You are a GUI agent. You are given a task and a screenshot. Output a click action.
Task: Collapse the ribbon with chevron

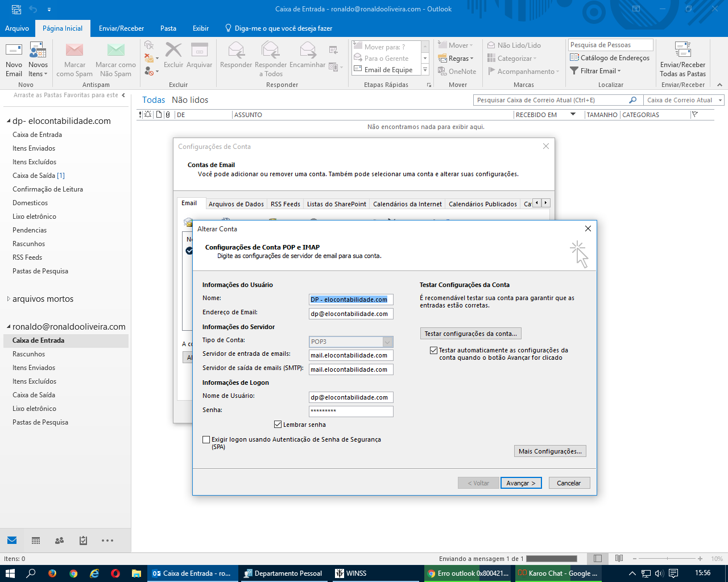click(719, 85)
